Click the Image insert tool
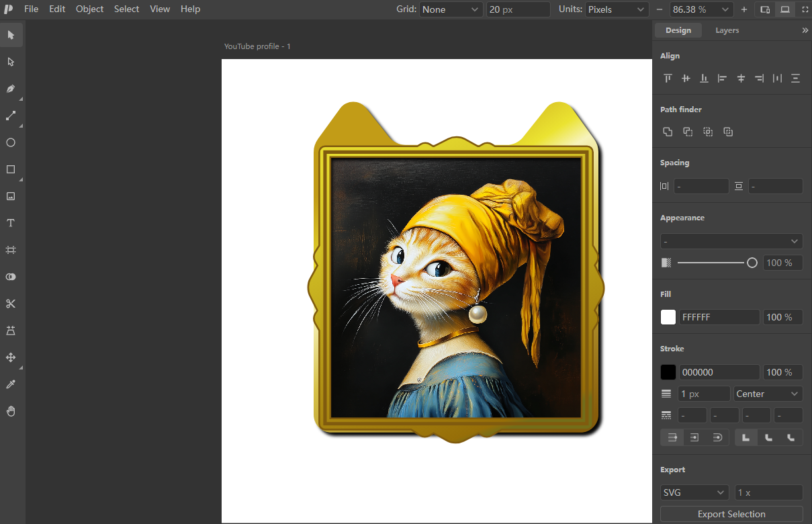The image size is (812, 524). point(11,196)
